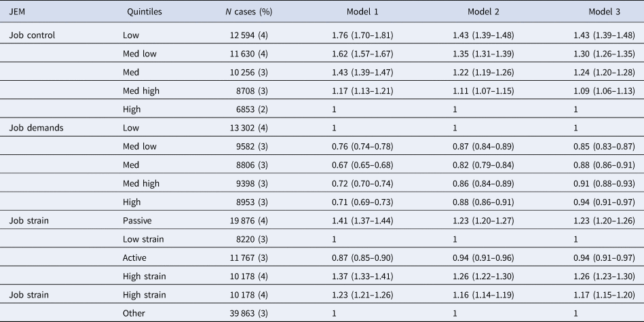Select the Quintiles column header
The width and height of the screenshot is (644, 322).
tap(143, 12)
